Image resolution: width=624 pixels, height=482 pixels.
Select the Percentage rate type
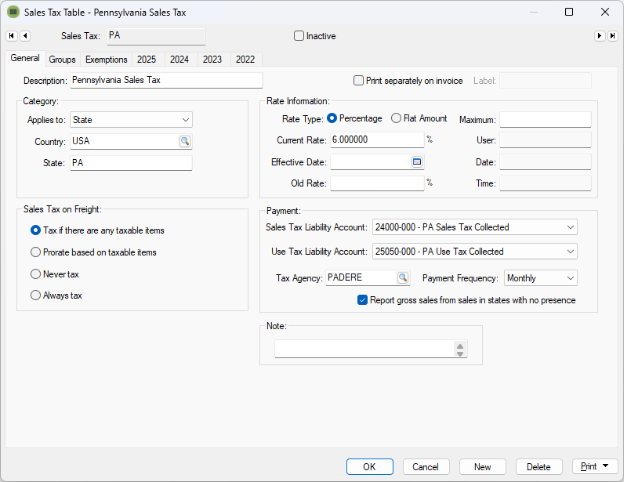coord(332,118)
